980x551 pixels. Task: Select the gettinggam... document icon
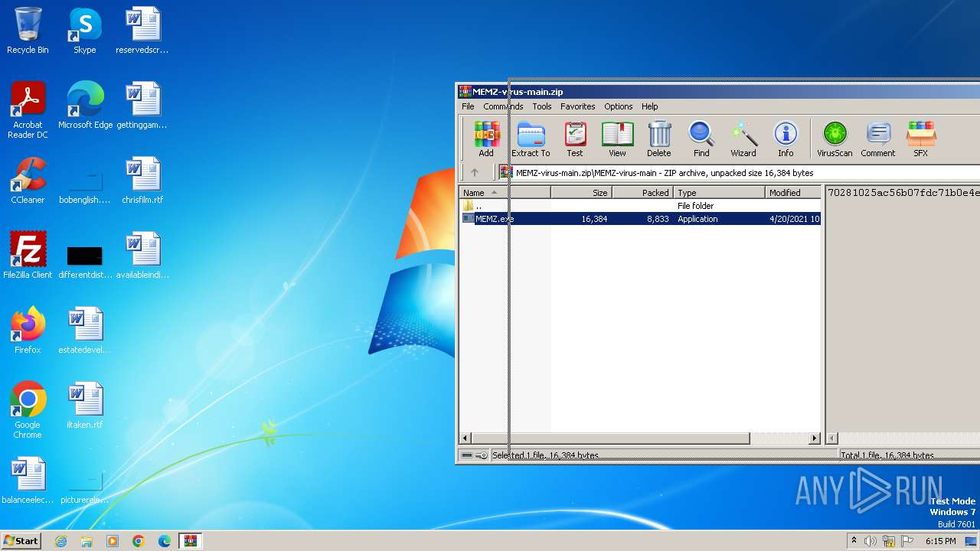pyautogui.click(x=142, y=106)
